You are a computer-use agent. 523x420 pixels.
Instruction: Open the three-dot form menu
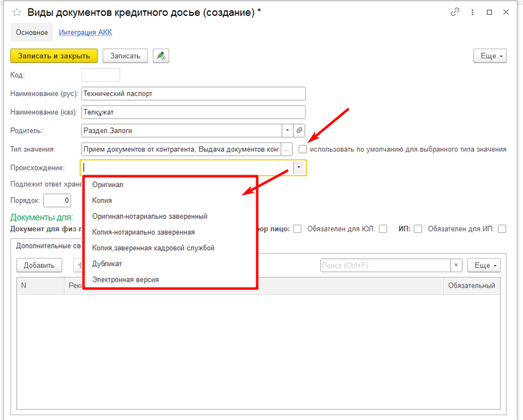point(472,12)
